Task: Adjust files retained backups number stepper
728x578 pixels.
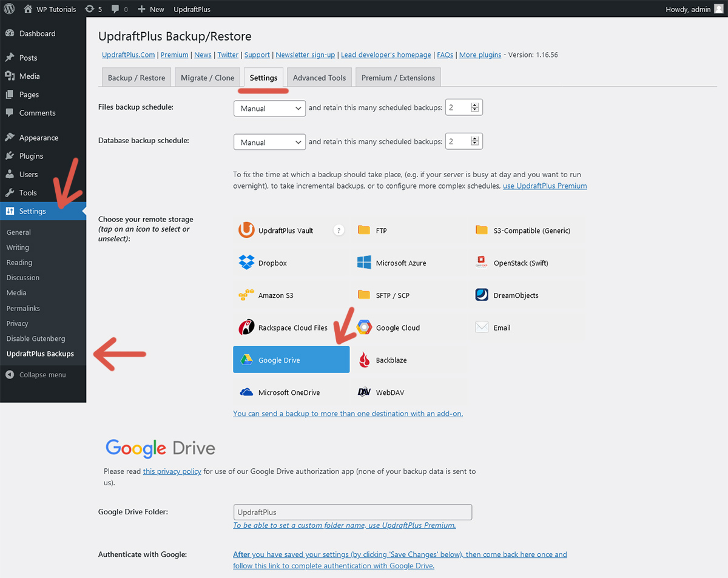Action: pyautogui.click(x=475, y=107)
